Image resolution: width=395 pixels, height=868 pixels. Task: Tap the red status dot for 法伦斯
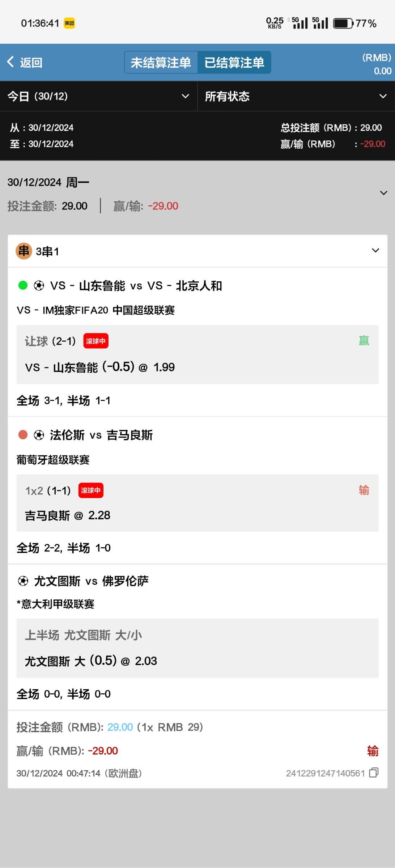click(23, 435)
